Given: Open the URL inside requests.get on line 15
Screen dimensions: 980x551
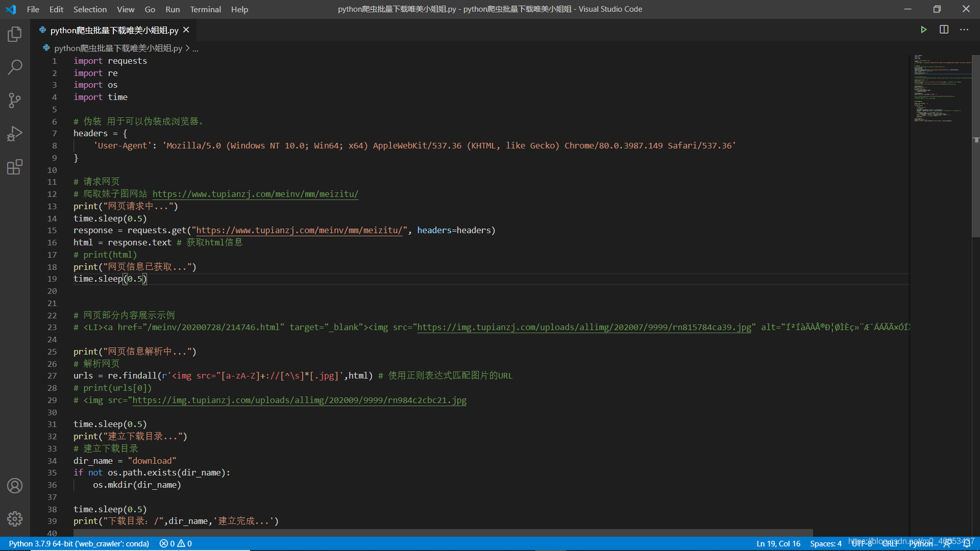Looking at the screenshot, I should (x=299, y=230).
